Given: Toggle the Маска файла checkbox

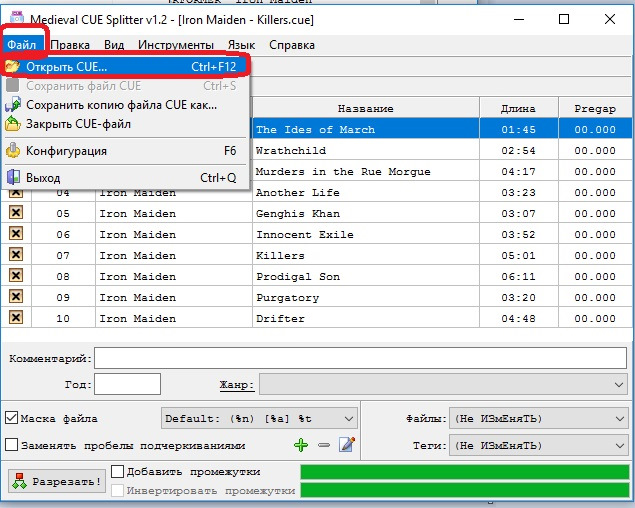Looking at the screenshot, I should 11,418.
